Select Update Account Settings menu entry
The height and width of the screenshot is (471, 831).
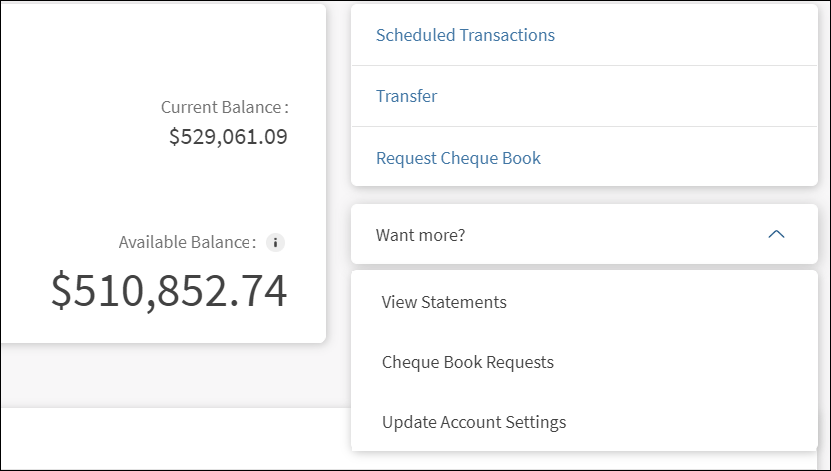(x=474, y=422)
